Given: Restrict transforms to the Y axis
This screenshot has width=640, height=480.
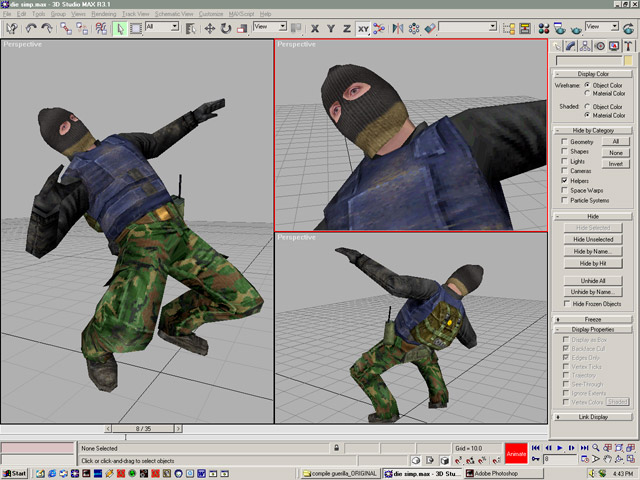Looking at the screenshot, I should click(x=331, y=29).
